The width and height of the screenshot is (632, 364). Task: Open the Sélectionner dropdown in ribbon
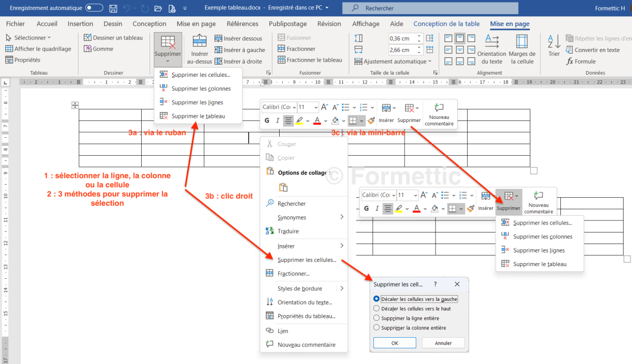pos(28,38)
